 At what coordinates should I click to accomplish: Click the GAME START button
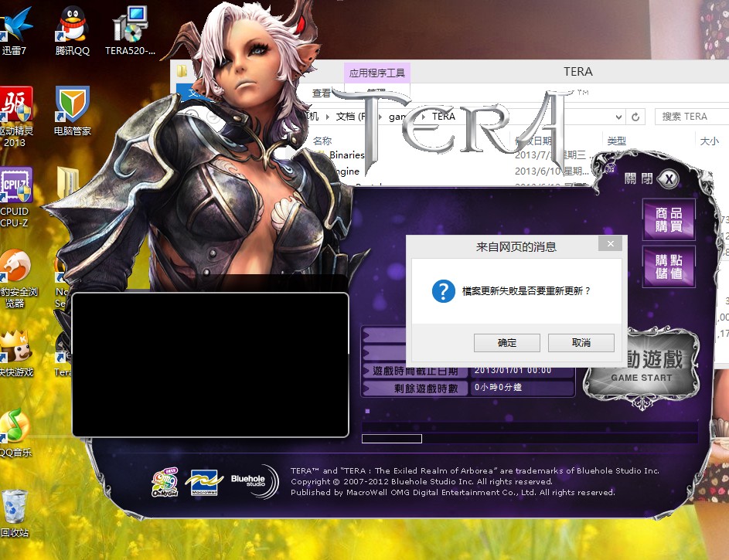642,367
